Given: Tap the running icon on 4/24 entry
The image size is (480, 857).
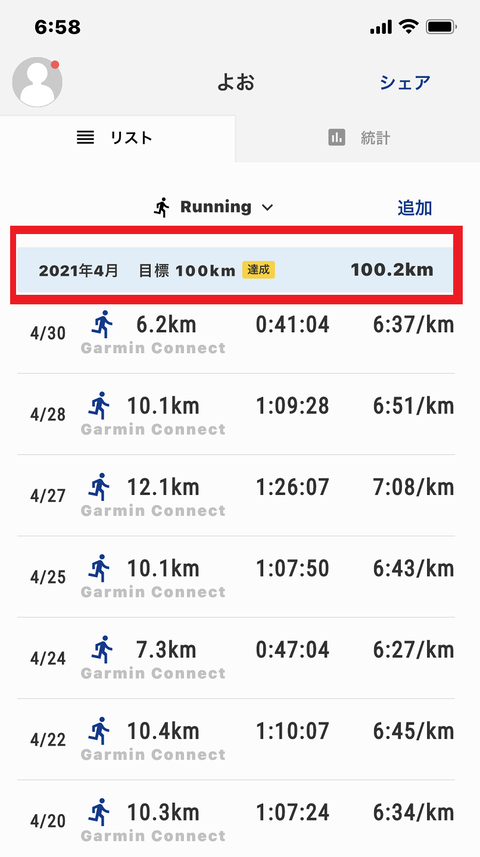Looking at the screenshot, I should click(x=101, y=649).
